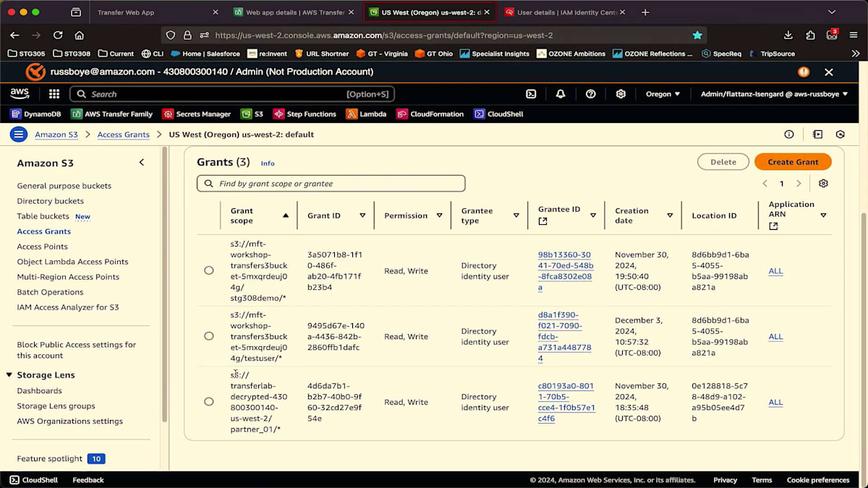Click the orange warning alert icon
Viewport: 868px width, 488px height.
[804, 72]
